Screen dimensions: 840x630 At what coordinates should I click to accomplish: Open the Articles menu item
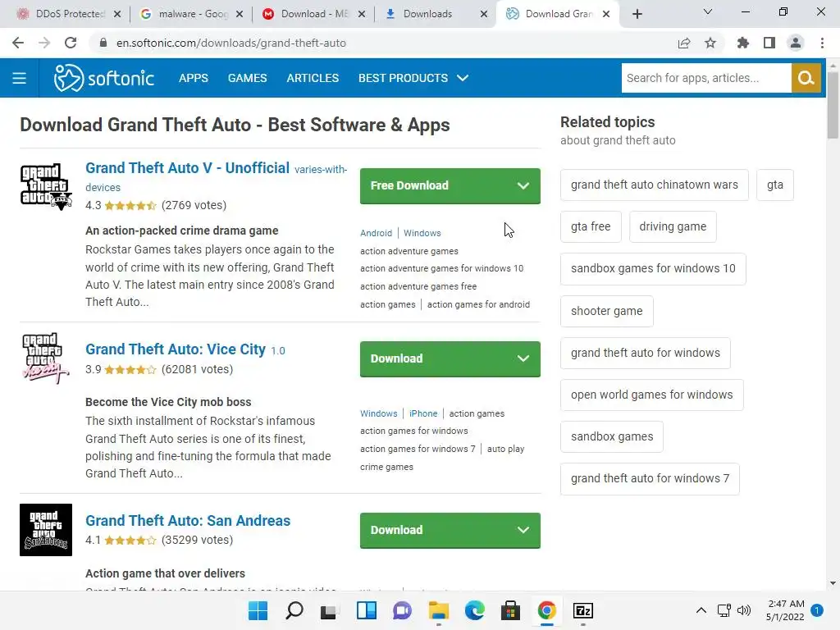coord(313,78)
